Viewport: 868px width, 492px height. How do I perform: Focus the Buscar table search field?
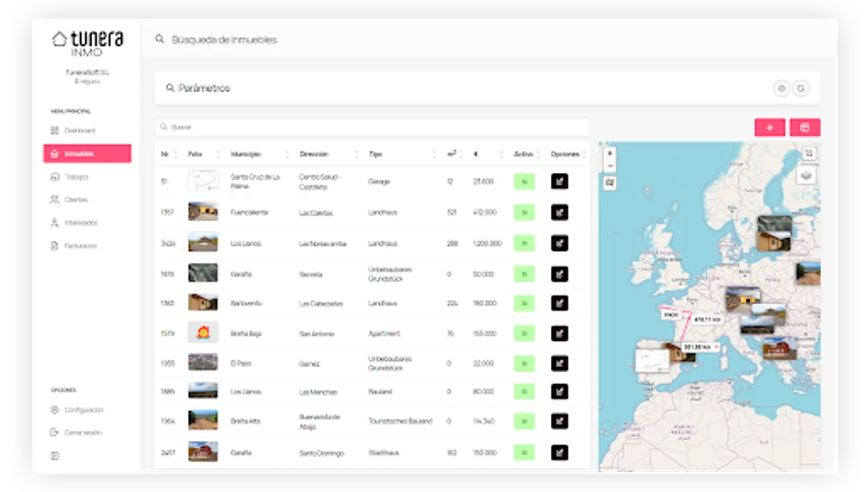pyautogui.click(x=372, y=127)
